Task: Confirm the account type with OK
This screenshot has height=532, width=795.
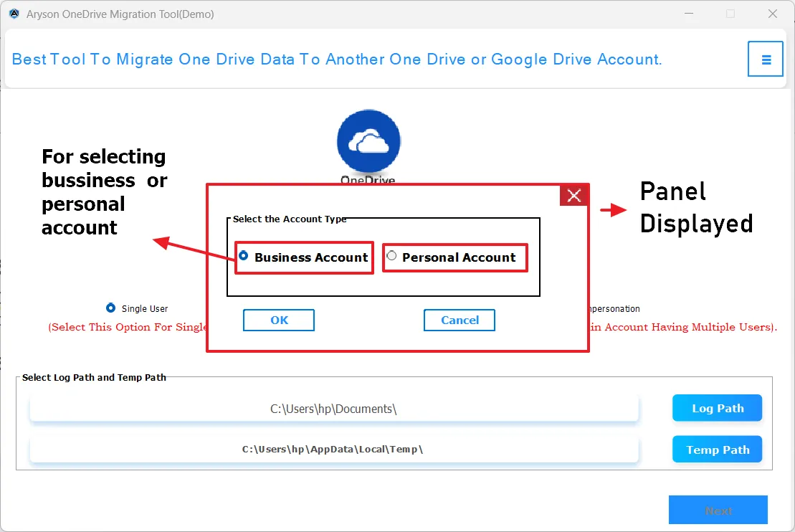Action: (279, 320)
